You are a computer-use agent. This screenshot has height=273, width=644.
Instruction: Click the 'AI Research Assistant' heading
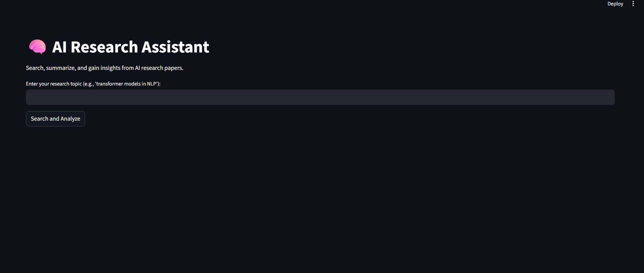131,47
